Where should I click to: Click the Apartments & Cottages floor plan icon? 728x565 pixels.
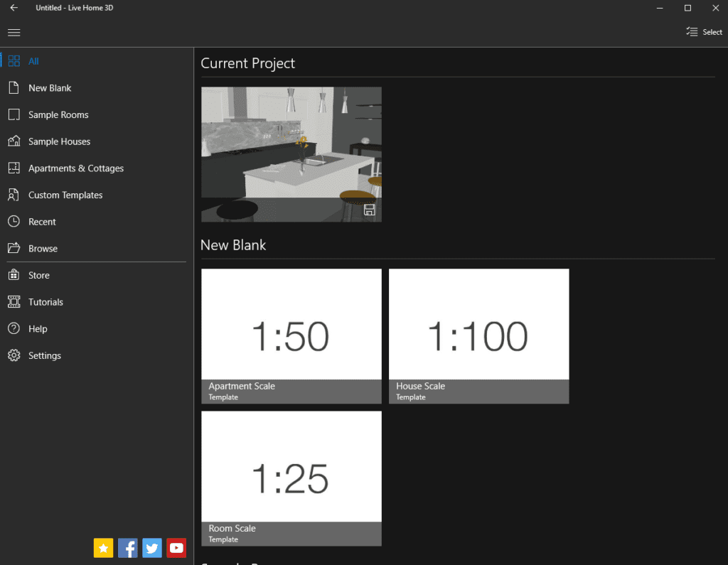[14, 168]
